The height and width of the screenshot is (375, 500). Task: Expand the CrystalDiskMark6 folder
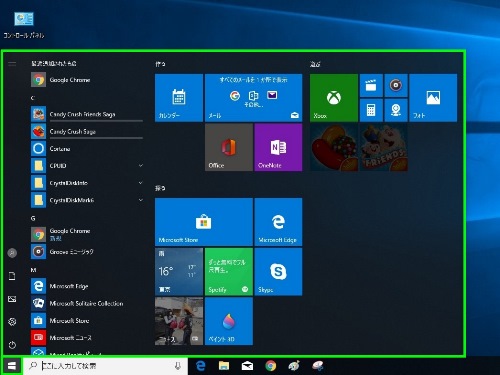pyautogui.click(x=87, y=200)
